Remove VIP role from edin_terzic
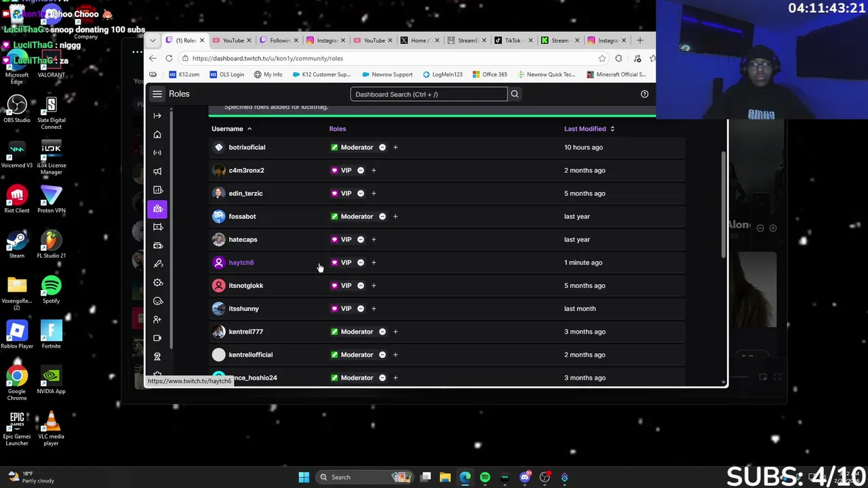Screen dimensions: 868x488 tap(361, 193)
